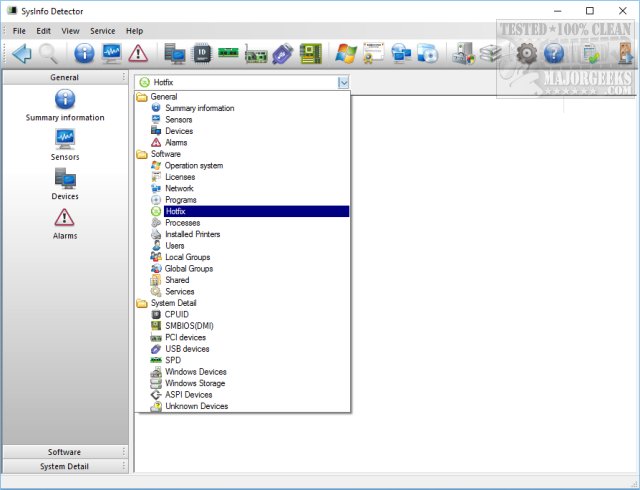Click the Programs disc toolbar icon
Screen dimensions: 640x490
point(428,53)
